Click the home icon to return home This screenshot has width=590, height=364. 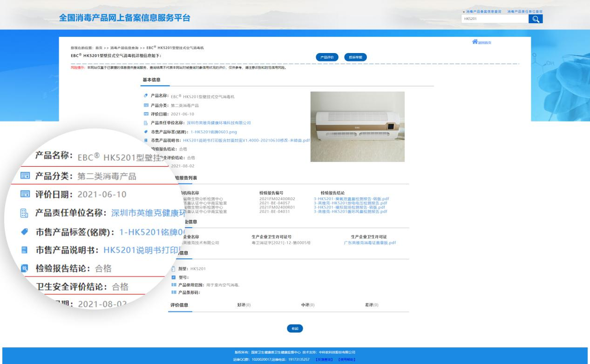point(475,42)
